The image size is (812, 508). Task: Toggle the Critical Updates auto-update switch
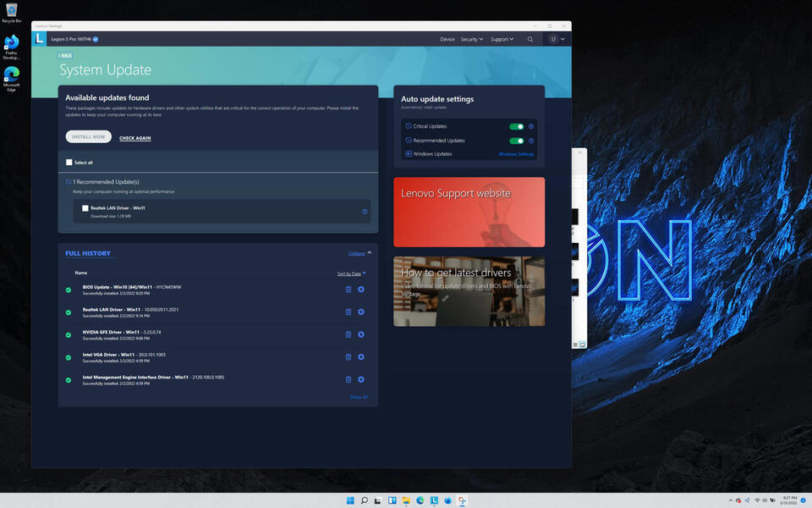click(516, 126)
